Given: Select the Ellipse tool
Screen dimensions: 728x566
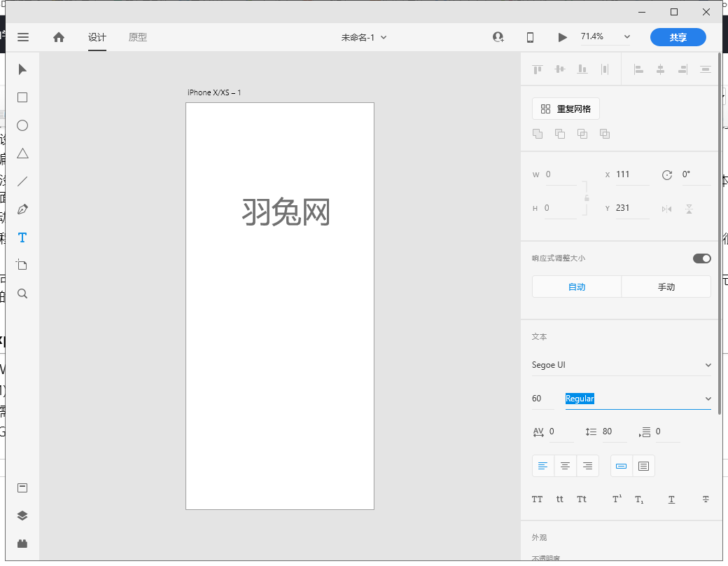Looking at the screenshot, I should click(x=22, y=125).
